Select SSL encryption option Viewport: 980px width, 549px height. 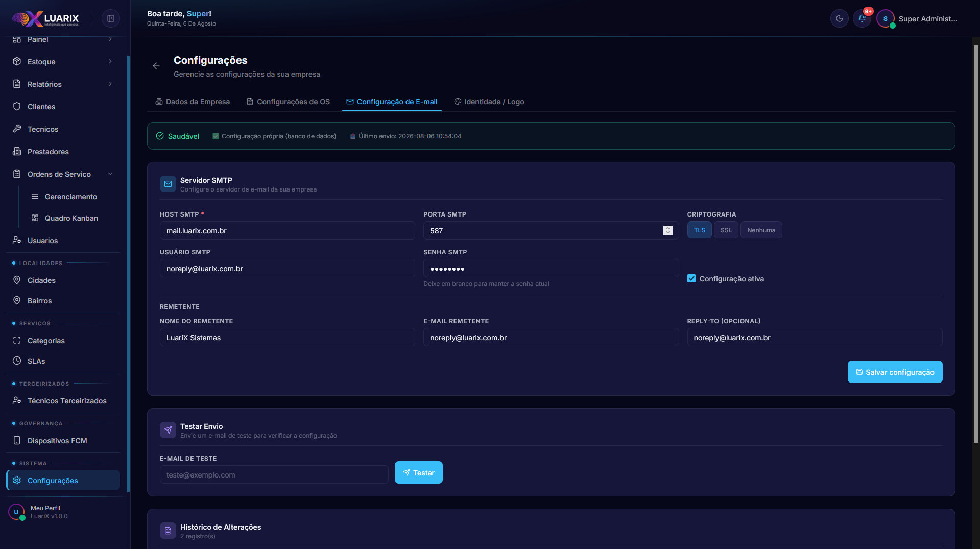[x=726, y=230]
